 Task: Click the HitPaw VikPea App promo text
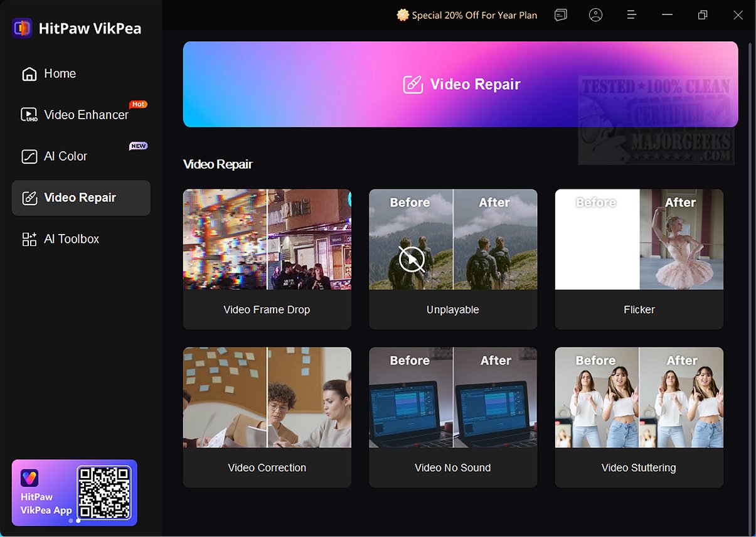pyautogui.click(x=46, y=504)
